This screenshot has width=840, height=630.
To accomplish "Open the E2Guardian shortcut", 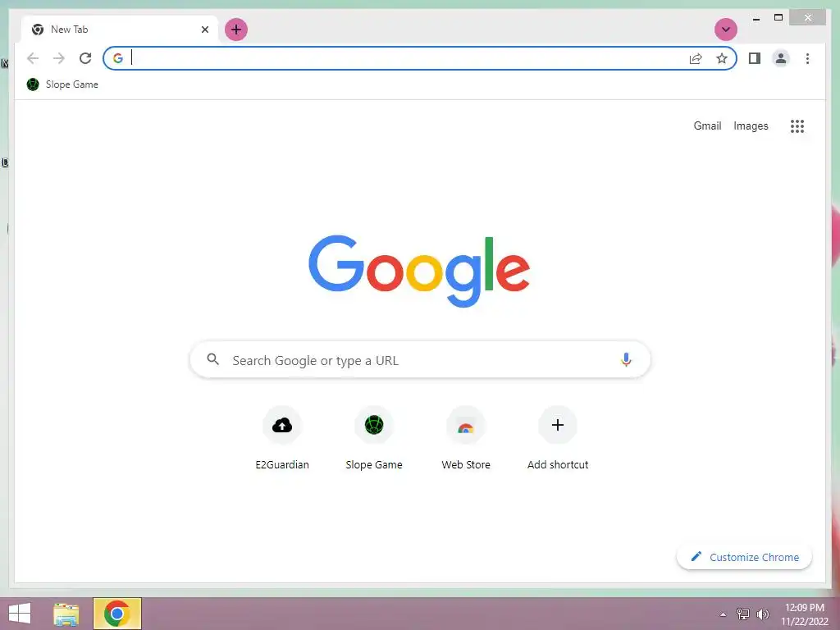I will [x=282, y=438].
